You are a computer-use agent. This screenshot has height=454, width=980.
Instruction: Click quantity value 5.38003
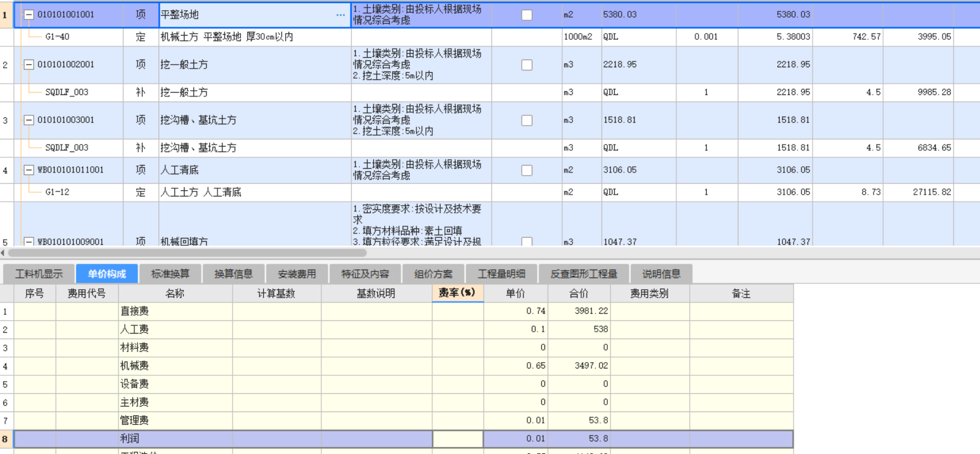coord(793,37)
